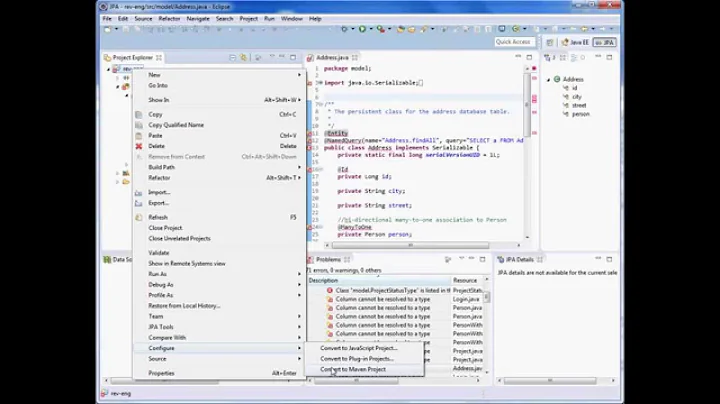720x404 pixels.
Task: Collapse the Address node in Outline
Action: tap(548, 79)
